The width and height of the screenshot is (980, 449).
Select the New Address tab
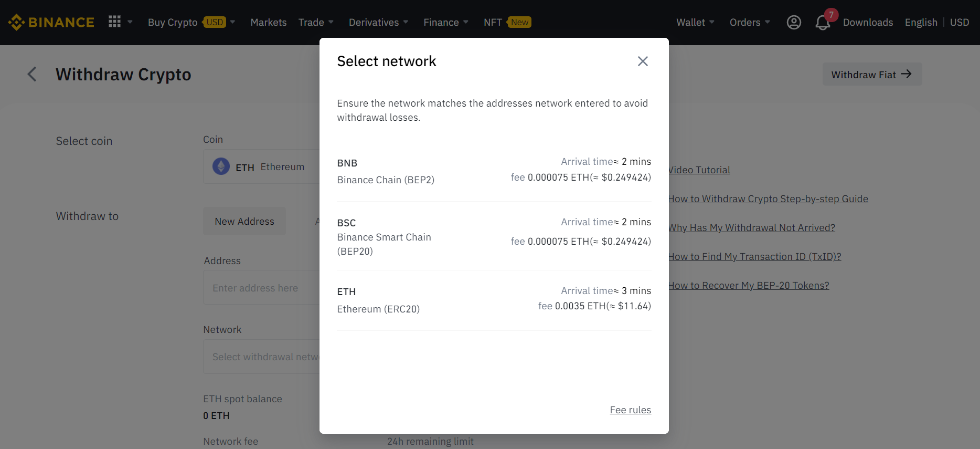(x=244, y=221)
